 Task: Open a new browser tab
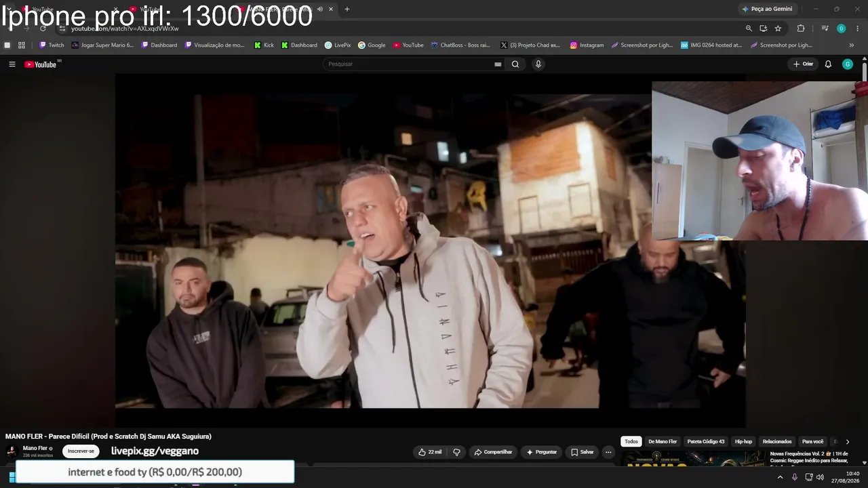347,9
